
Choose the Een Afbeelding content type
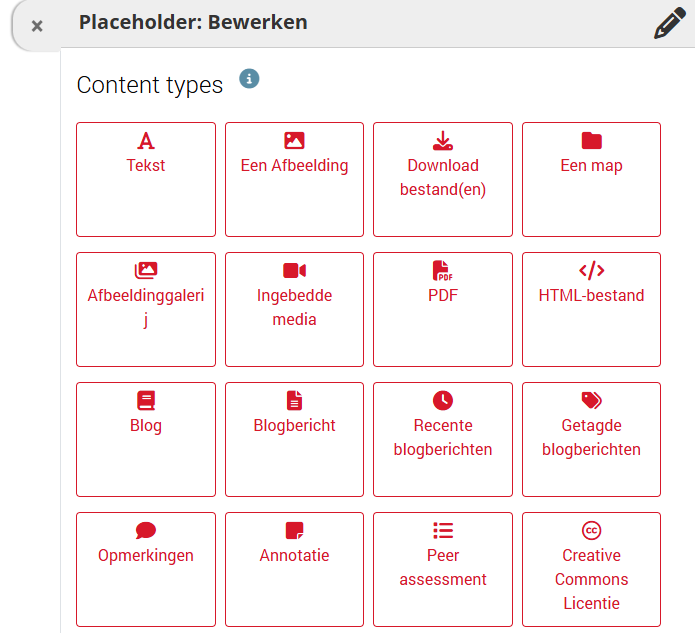[294, 179]
